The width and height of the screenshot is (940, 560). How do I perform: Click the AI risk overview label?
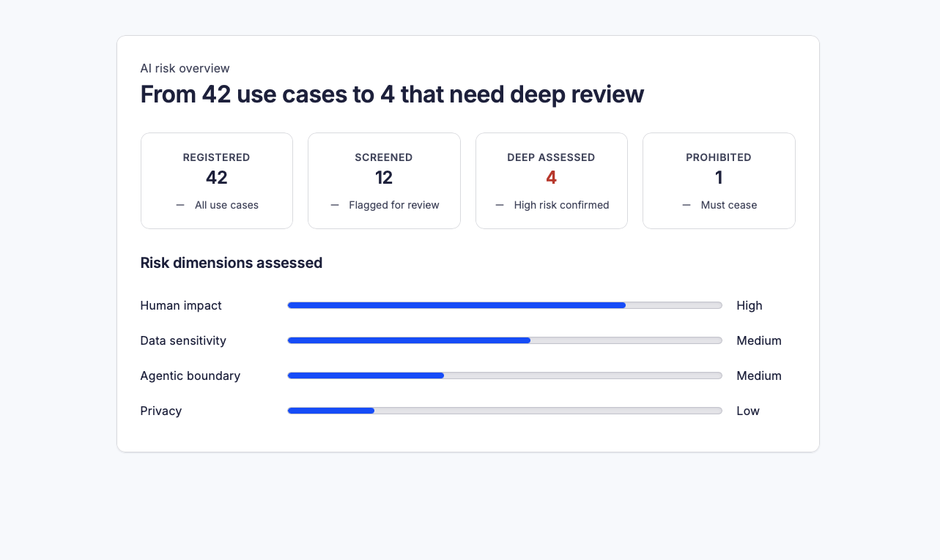pyautogui.click(x=185, y=68)
